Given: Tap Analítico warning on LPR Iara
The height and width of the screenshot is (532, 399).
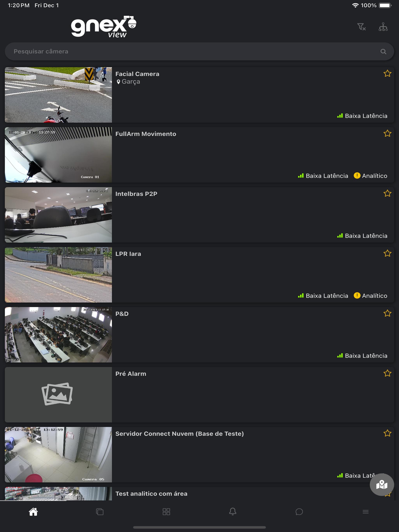Looking at the screenshot, I should [x=370, y=296].
